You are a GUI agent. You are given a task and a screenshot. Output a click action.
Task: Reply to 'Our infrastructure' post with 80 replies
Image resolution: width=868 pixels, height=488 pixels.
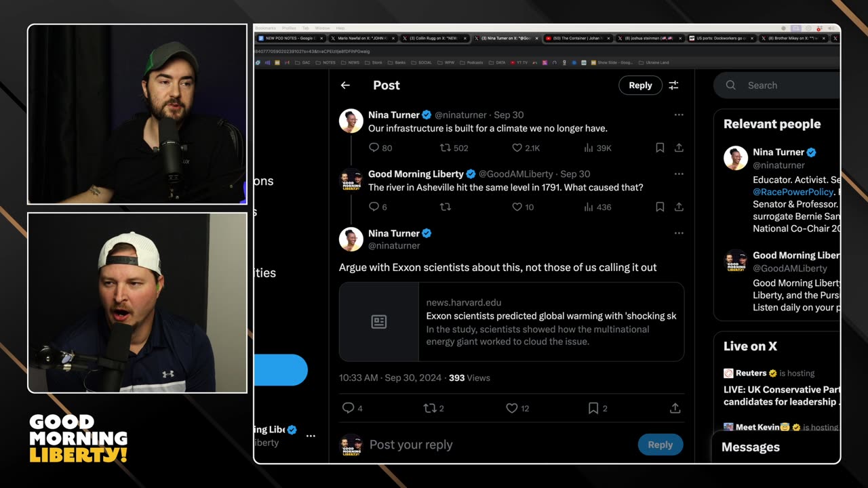click(380, 148)
